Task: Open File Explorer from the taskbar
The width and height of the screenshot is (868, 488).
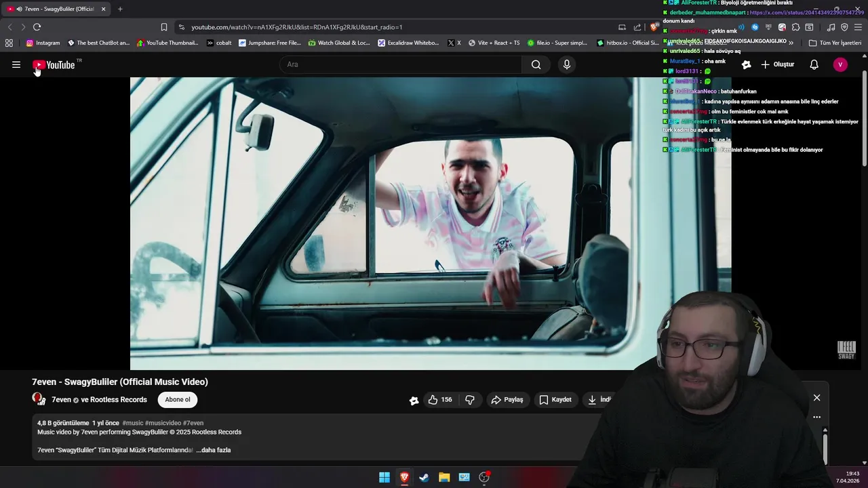Action: coord(444,477)
